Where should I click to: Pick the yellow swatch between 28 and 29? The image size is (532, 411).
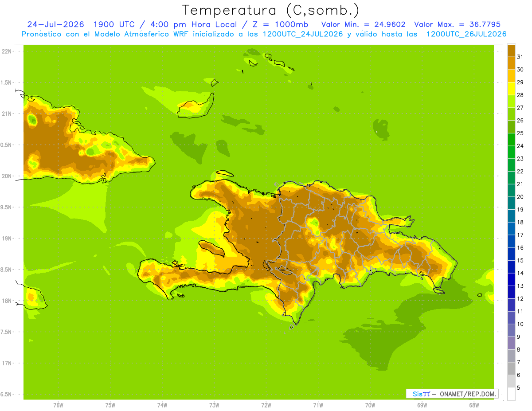pyautogui.click(x=511, y=89)
